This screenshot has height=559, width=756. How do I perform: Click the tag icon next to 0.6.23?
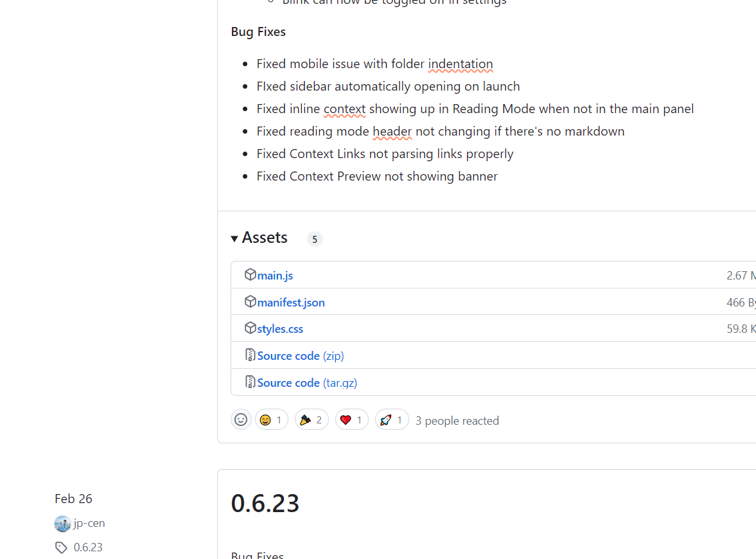point(61,547)
